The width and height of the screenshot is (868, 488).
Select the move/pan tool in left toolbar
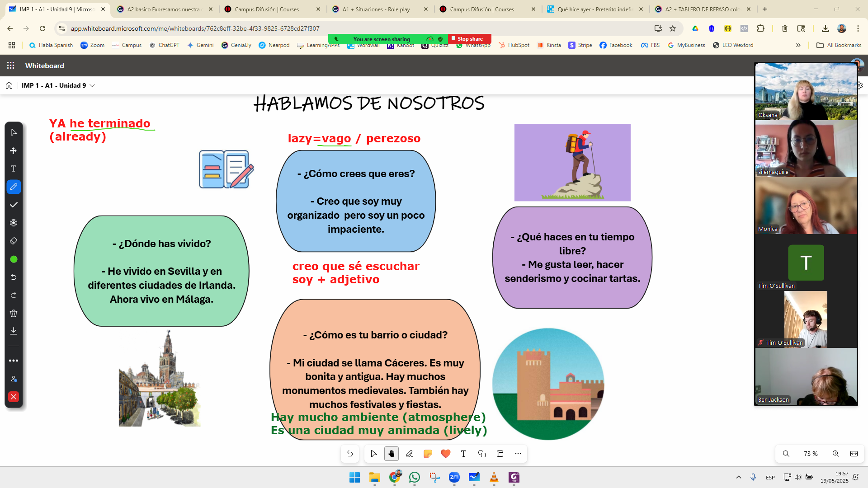click(x=14, y=150)
